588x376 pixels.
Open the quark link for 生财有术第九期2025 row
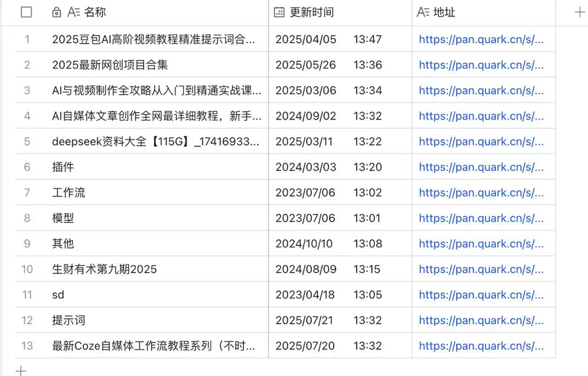click(x=481, y=269)
